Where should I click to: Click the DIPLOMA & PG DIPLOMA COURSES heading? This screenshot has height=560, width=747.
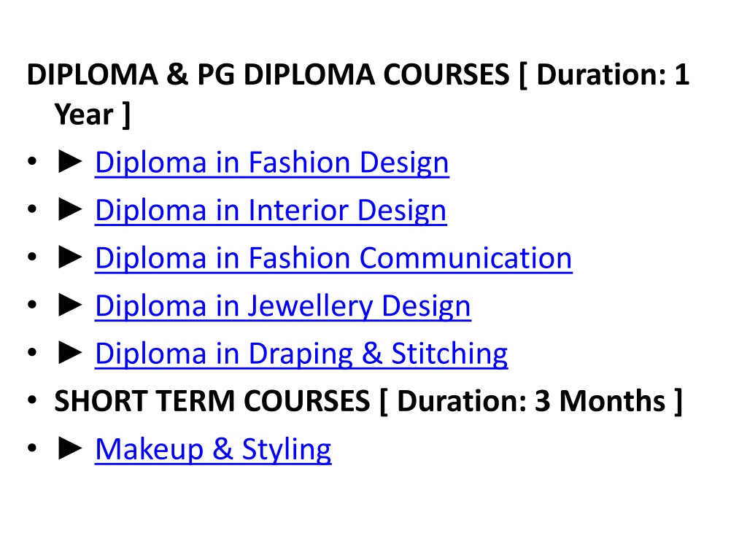[268, 75]
